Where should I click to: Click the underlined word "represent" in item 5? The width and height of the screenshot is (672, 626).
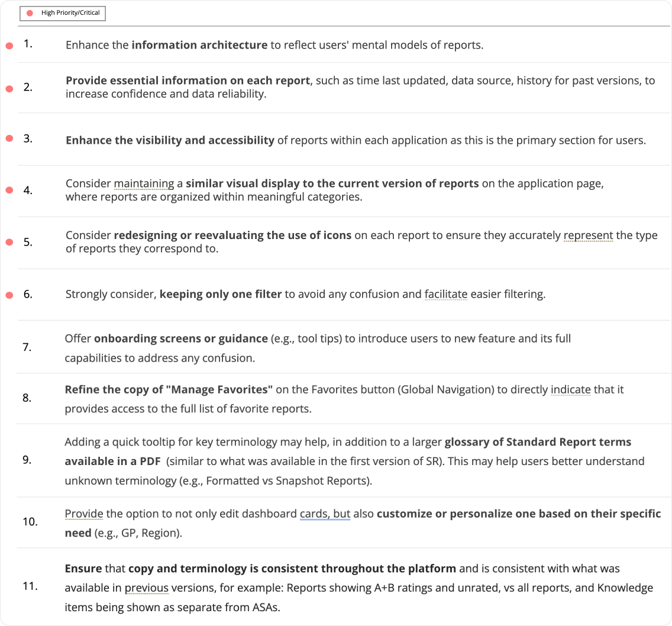pyautogui.click(x=588, y=235)
